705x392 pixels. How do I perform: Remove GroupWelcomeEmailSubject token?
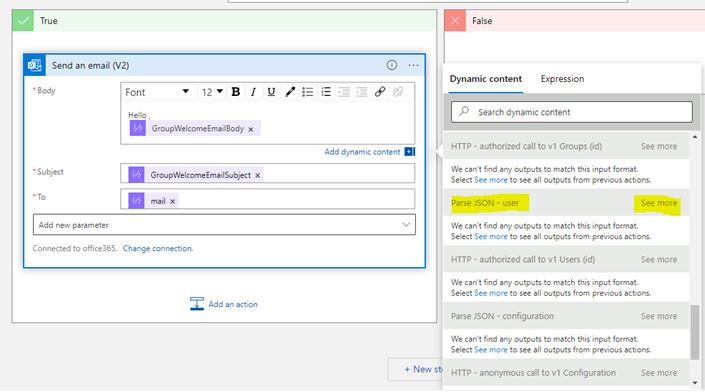pos(258,175)
